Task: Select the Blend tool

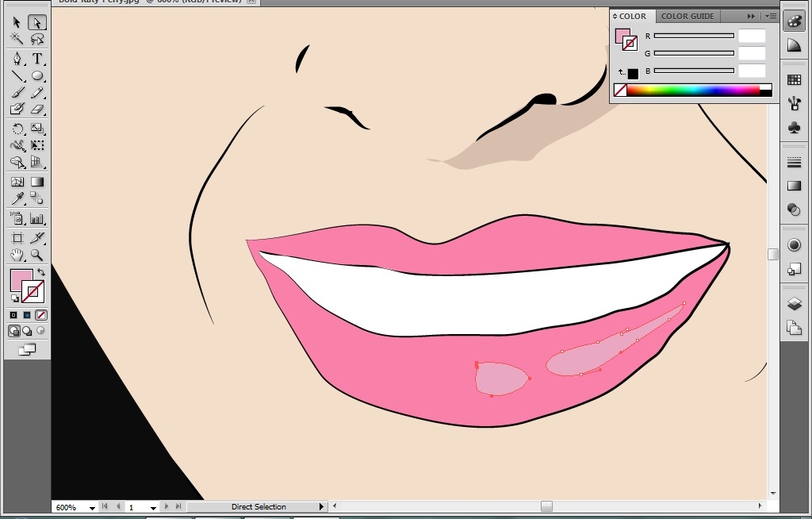Action: coord(36,198)
